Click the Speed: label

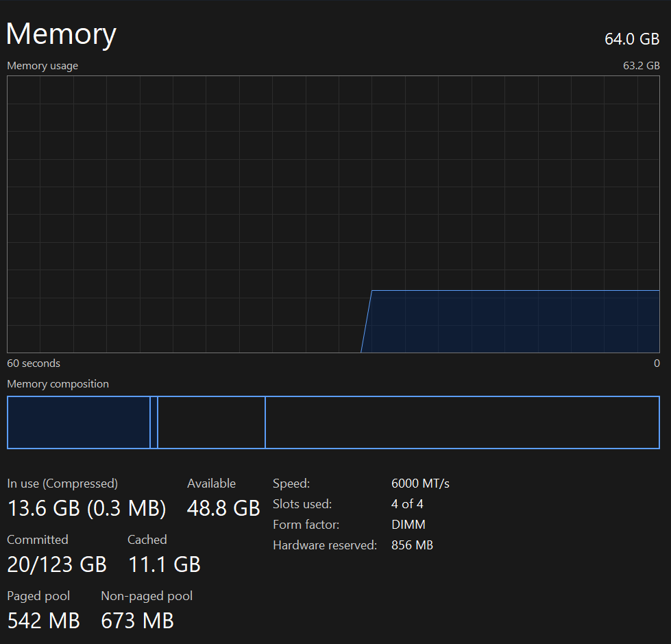click(291, 484)
